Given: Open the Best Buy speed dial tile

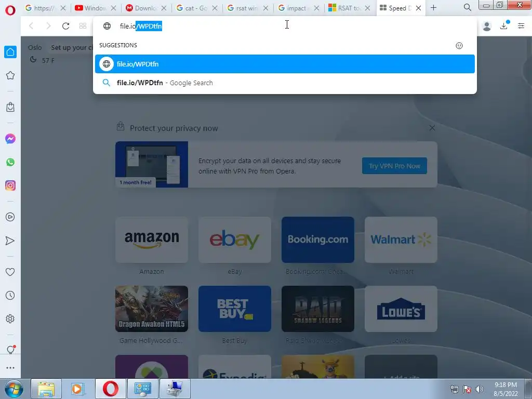Looking at the screenshot, I should (x=235, y=309).
